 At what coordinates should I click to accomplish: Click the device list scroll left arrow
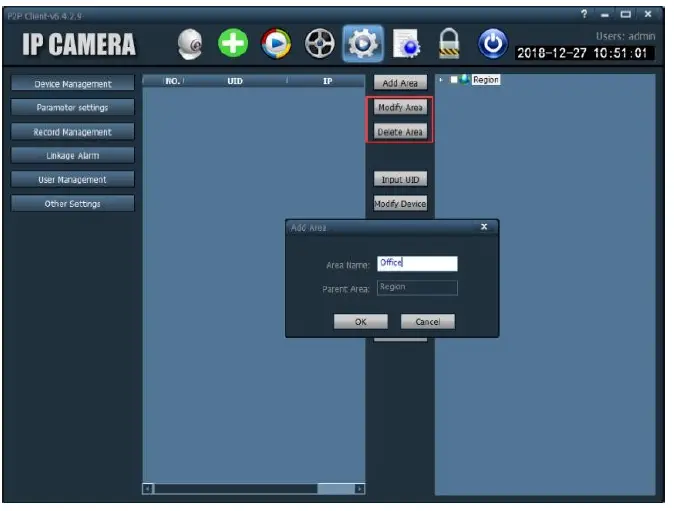147,489
